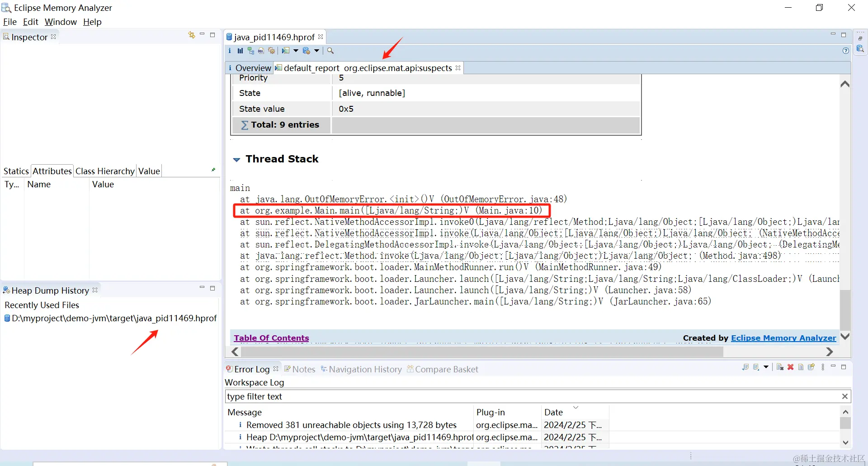This screenshot has height=466, width=868.
Task: Sort by the Date column arrow
Action: [576, 408]
